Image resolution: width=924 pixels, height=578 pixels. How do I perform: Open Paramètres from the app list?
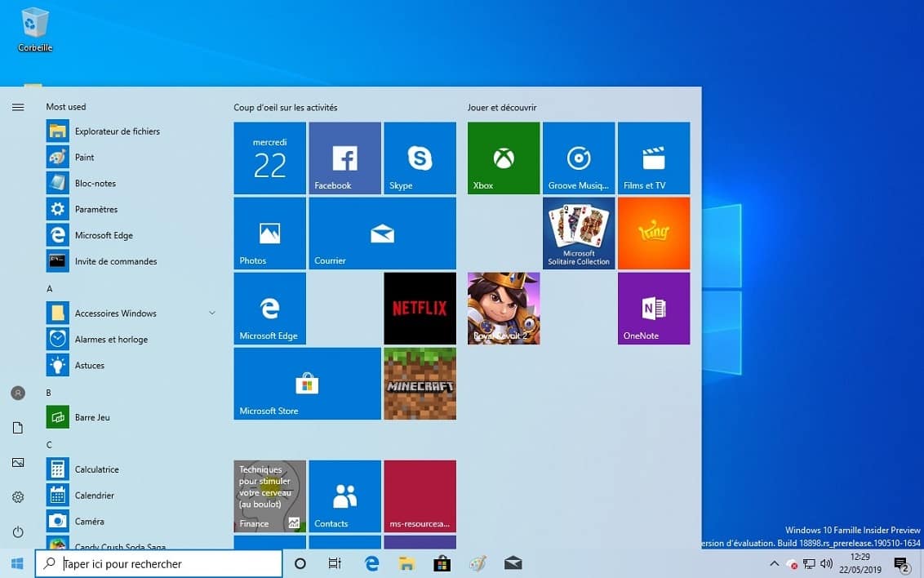coord(131,209)
